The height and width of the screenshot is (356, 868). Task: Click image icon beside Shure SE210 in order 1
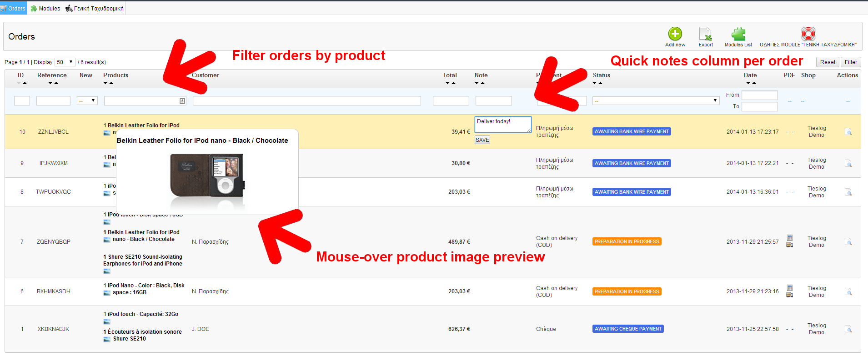click(107, 339)
